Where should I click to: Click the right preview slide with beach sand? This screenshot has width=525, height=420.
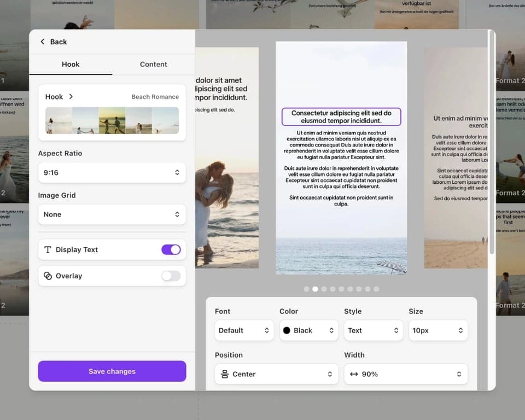point(456,157)
